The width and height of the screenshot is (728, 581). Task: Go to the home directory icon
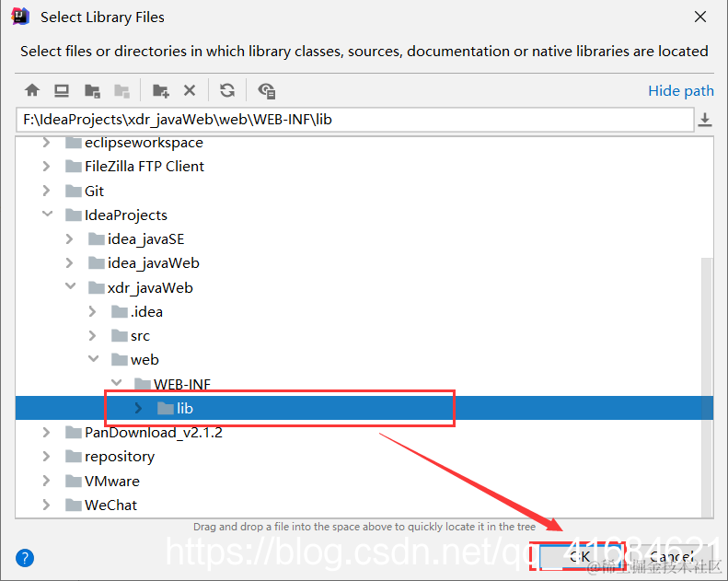click(x=32, y=90)
